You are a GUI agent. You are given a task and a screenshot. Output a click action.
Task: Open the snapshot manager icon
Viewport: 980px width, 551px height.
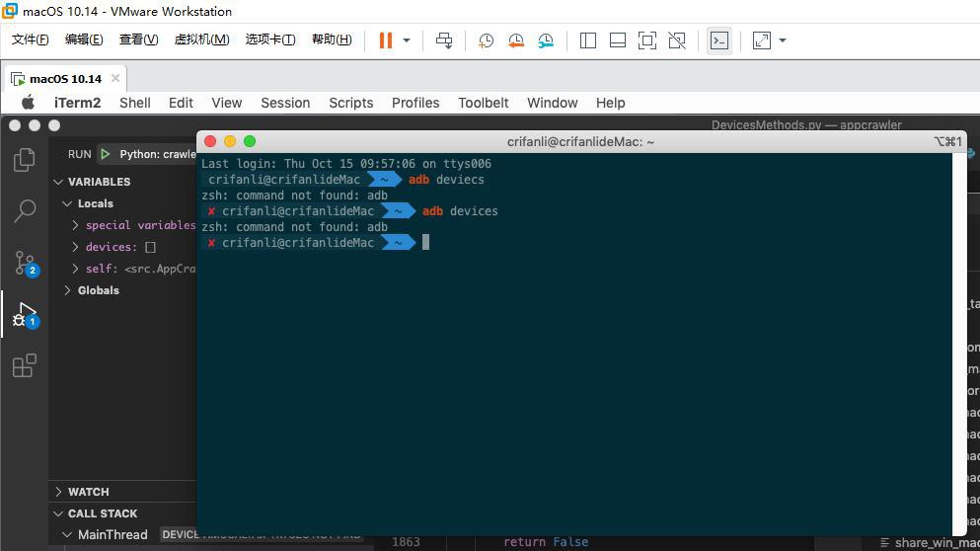[x=546, y=40]
